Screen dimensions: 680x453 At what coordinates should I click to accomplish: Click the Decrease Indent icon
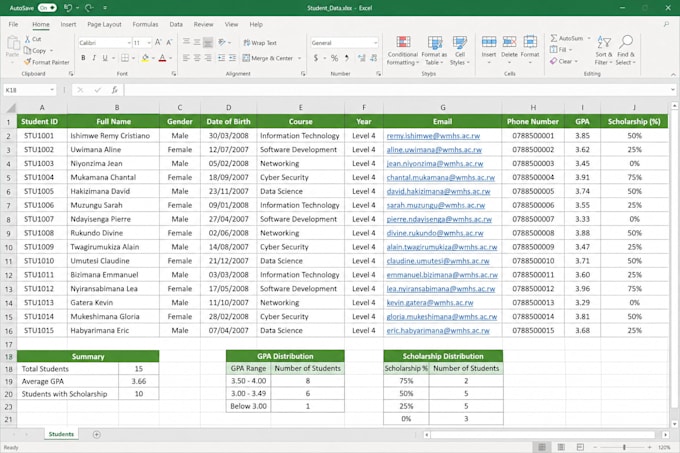point(221,58)
